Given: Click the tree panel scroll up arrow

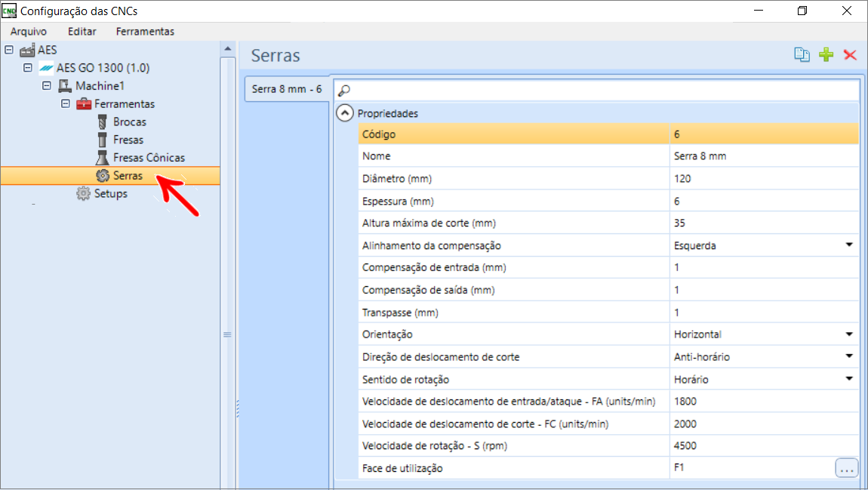Looking at the screenshot, I should [x=227, y=49].
